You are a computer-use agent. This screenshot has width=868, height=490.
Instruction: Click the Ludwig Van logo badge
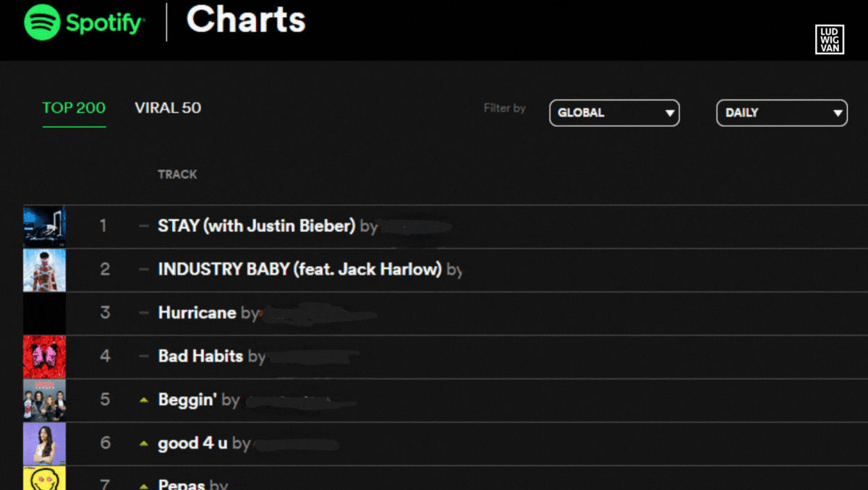829,39
